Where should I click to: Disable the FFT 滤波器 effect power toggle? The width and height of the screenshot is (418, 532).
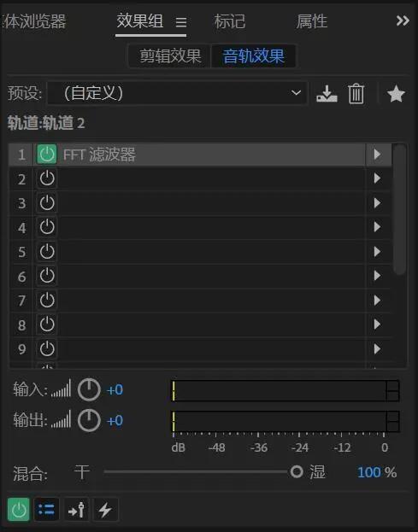pos(46,155)
